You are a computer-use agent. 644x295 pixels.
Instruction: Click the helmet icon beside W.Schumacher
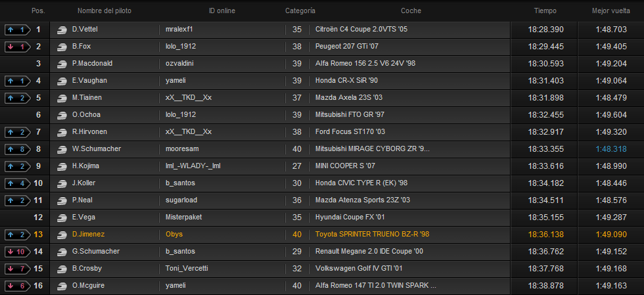tap(62, 149)
